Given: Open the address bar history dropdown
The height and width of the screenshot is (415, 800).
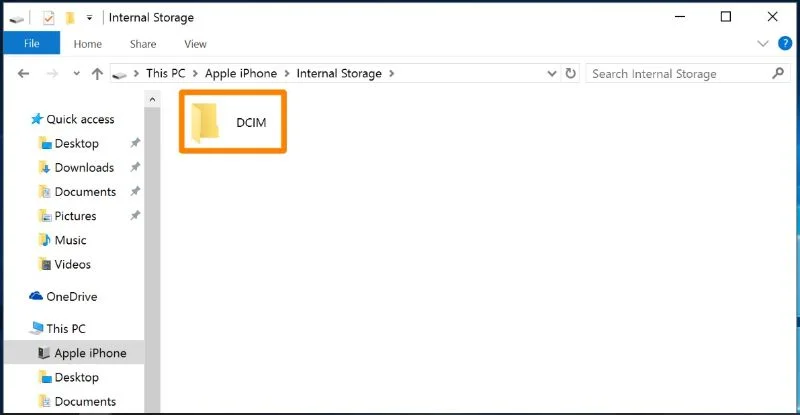Looking at the screenshot, I should click(552, 74).
